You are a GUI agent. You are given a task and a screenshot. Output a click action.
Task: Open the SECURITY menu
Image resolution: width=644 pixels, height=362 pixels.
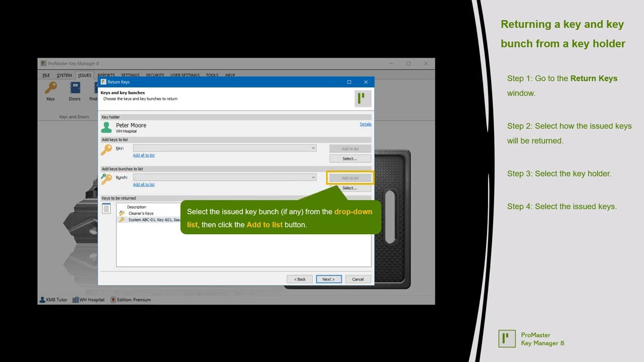[x=155, y=75]
